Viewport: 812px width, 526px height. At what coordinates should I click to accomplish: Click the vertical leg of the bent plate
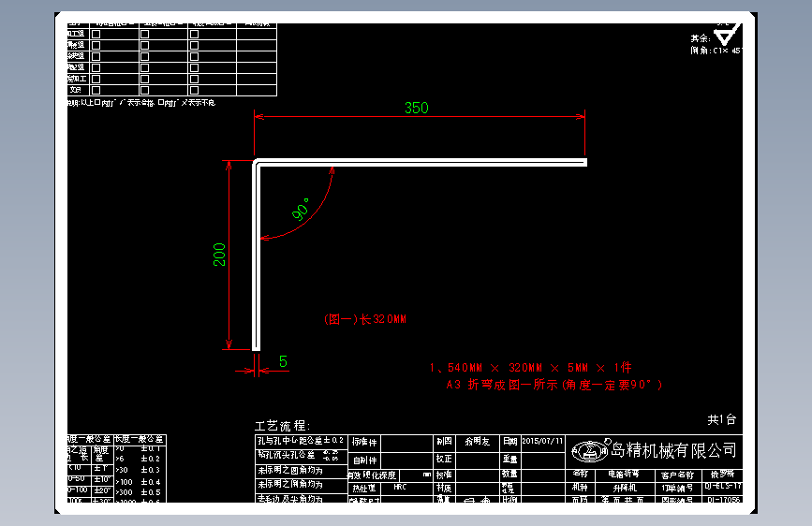point(256,256)
